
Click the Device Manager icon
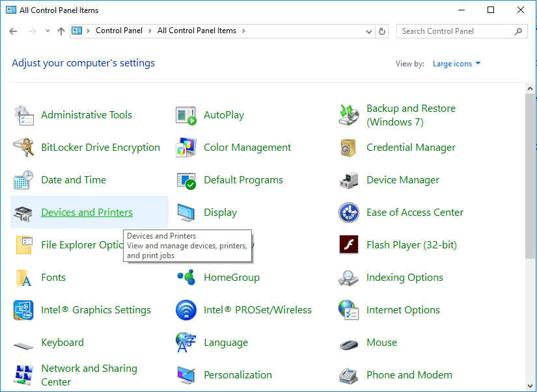coord(349,180)
